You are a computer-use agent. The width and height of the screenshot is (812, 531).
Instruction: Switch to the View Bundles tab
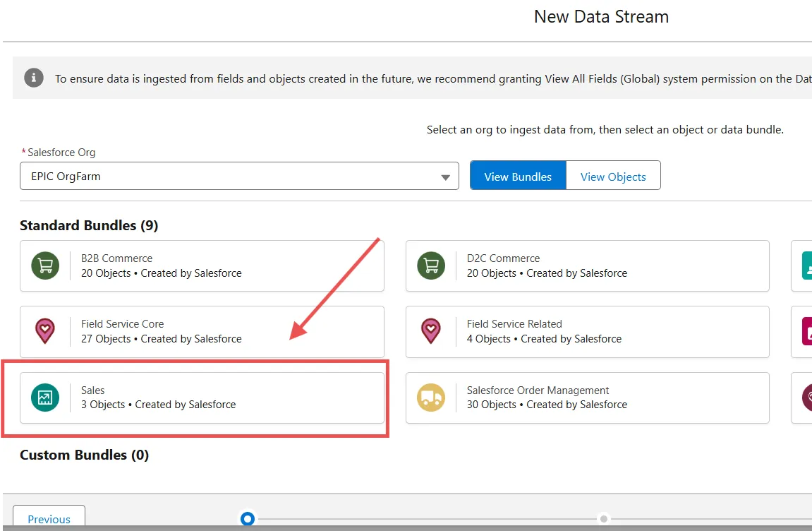pos(518,176)
